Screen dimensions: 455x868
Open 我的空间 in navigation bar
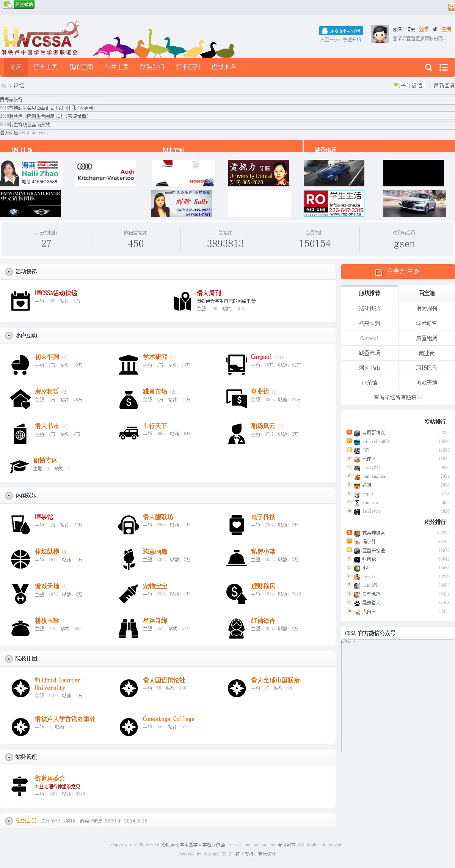81,67
